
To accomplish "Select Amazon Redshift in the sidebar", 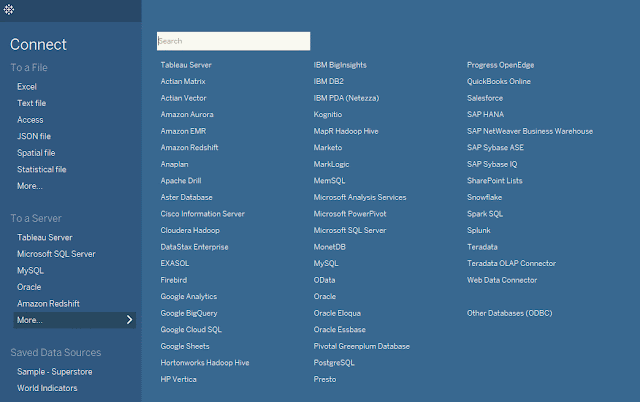I will 48,304.
